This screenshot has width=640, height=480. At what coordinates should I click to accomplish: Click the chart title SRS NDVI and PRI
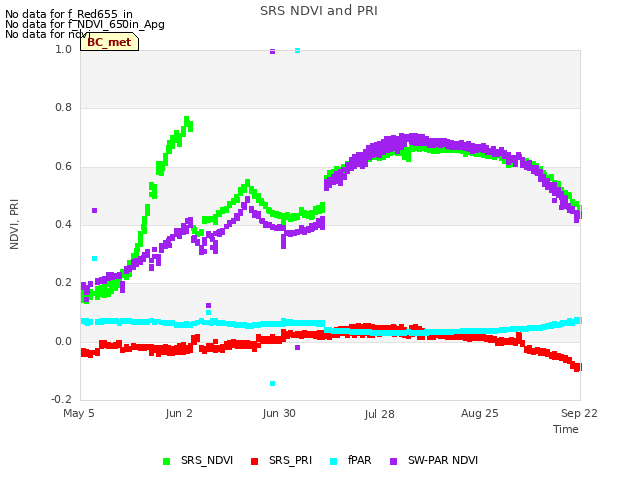pyautogui.click(x=319, y=11)
